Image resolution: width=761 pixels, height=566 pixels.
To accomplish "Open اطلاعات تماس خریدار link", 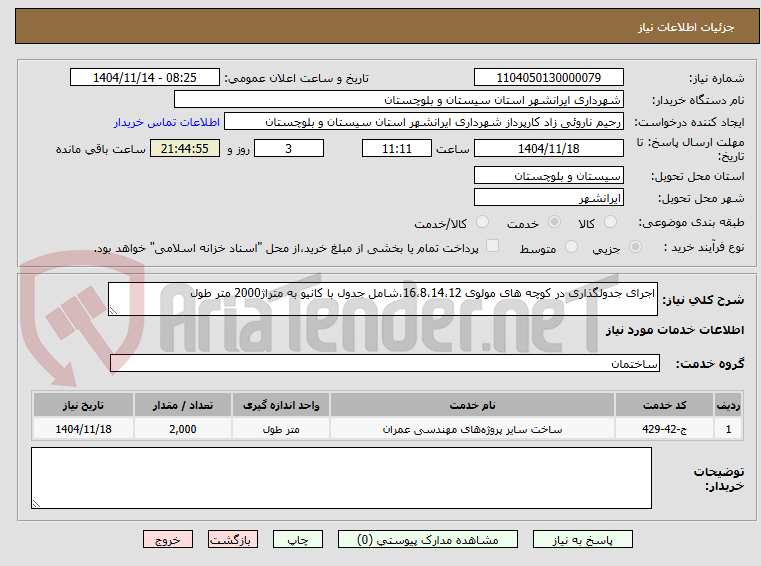I will click(167, 122).
